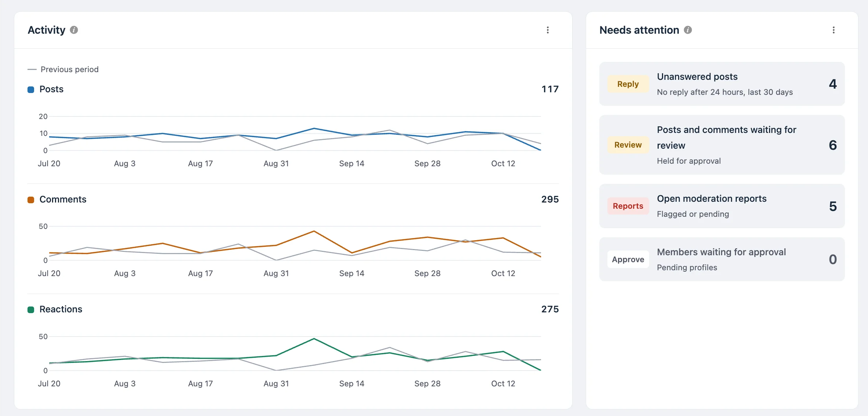
Task: Click the Needs attention heading
Action: click(x=639, y=30)
